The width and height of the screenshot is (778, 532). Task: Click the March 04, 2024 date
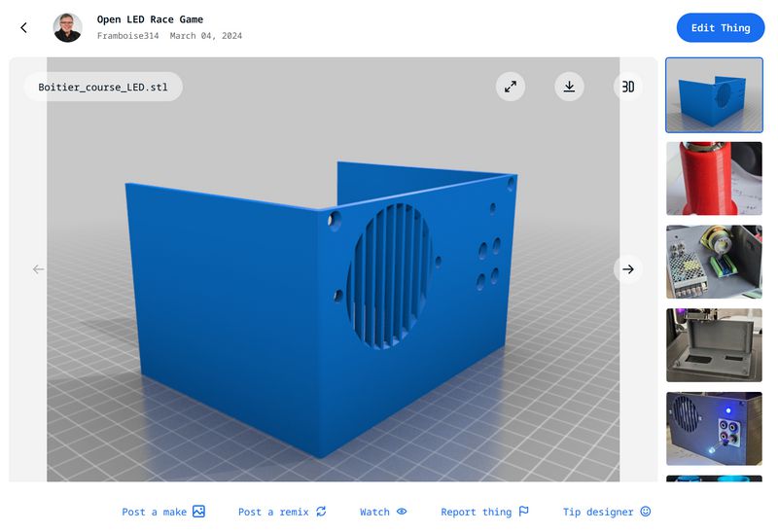click(206, 36)
